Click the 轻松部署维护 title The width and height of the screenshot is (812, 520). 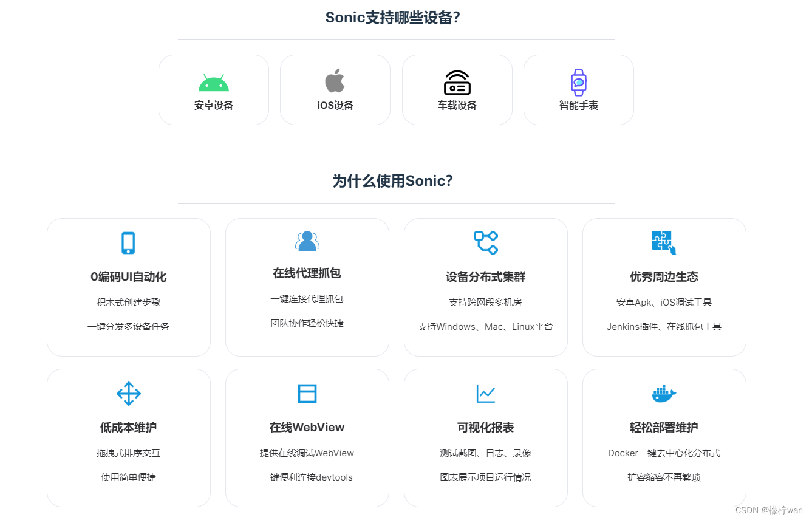coord(664,428)
